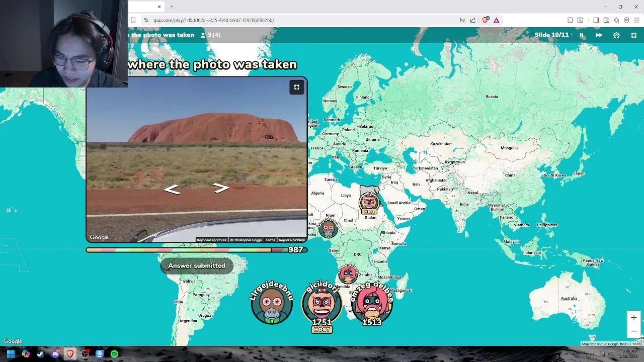Screen dimensions: 644x362
Task: Open Brave Rewards triangle icon
Action: [x=496, y=20]
